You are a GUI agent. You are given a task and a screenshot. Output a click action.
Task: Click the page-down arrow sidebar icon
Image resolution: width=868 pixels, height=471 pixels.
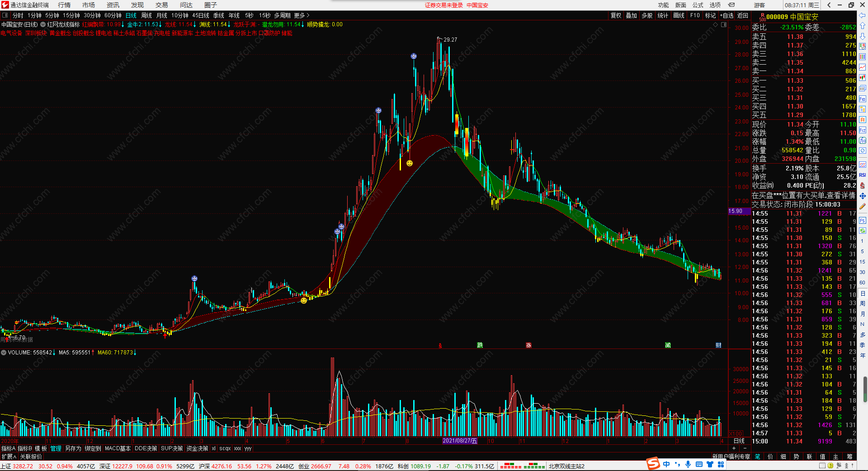click(x=863, y=36)
